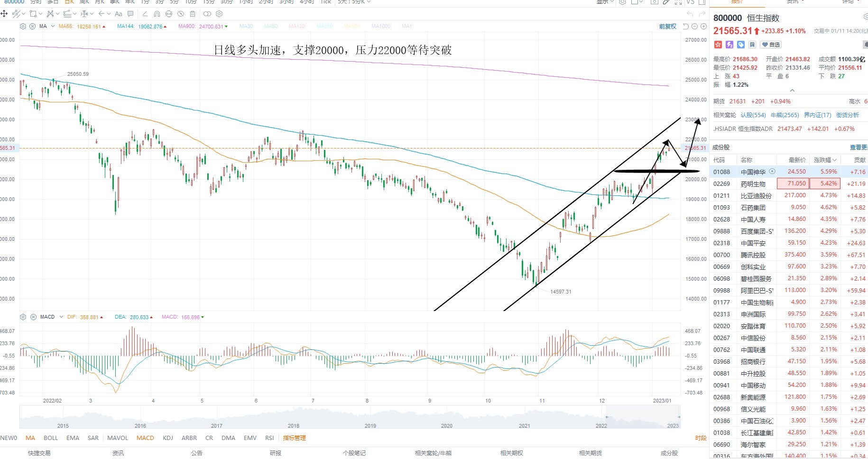Enable magnet snap mode
868x459 pixels.
click(157, 14)
